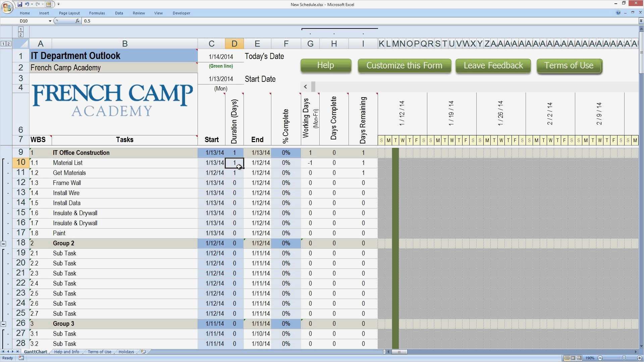Switch to Page Break Preview view

point(579,358)
